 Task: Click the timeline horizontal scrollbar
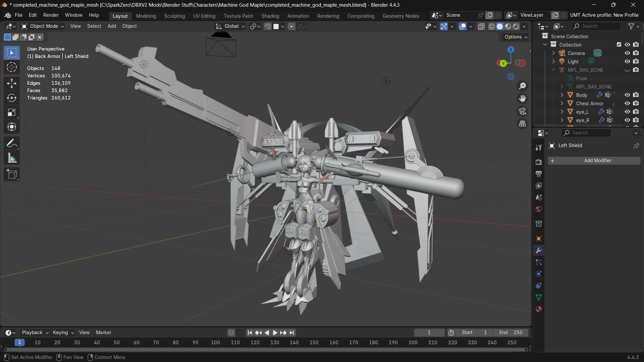coord(266,350)
